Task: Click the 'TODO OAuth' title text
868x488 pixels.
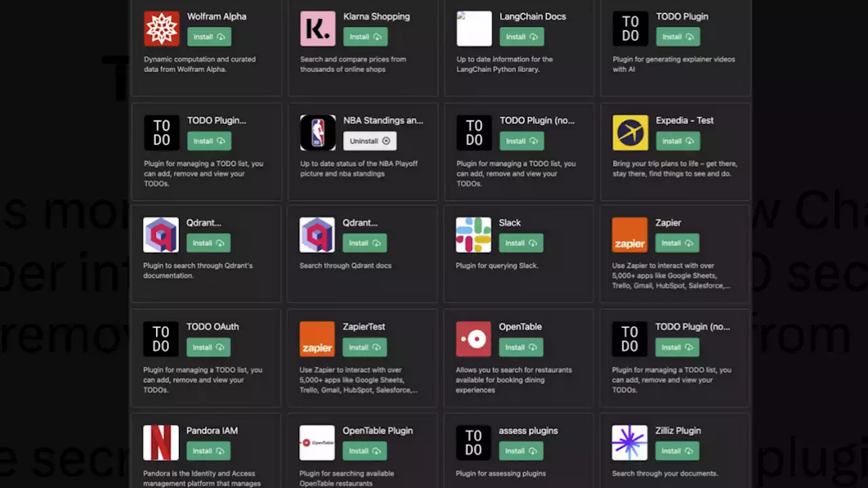Action: [213, 327]
